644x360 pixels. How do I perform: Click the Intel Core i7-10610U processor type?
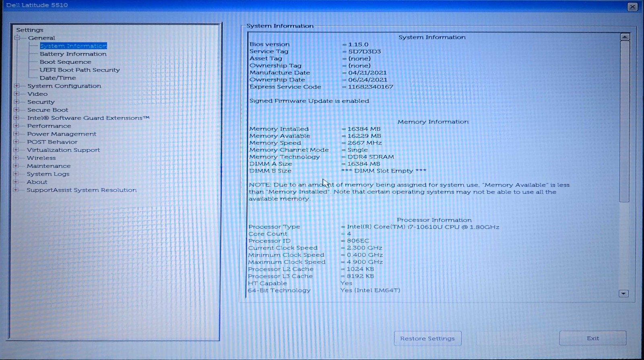[423, 227]
